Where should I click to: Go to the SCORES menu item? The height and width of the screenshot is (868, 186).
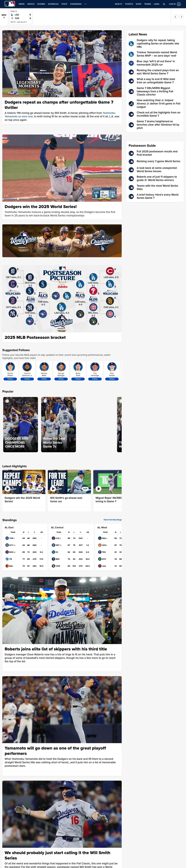pyautogui.click(x=41, y=4)
